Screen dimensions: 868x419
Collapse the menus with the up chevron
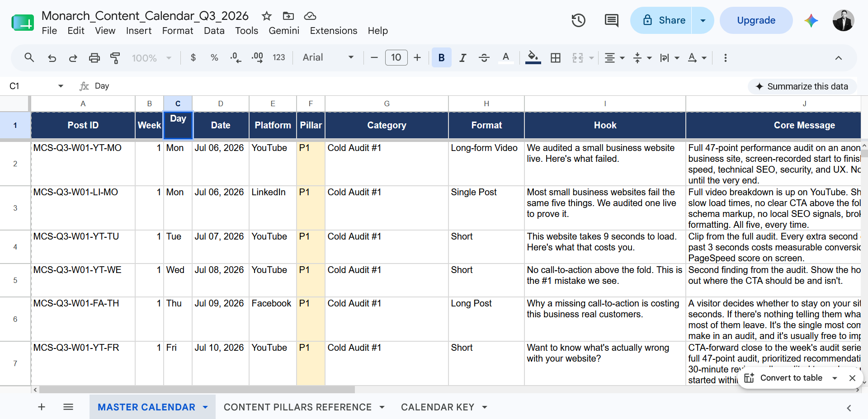click(839, 58)
